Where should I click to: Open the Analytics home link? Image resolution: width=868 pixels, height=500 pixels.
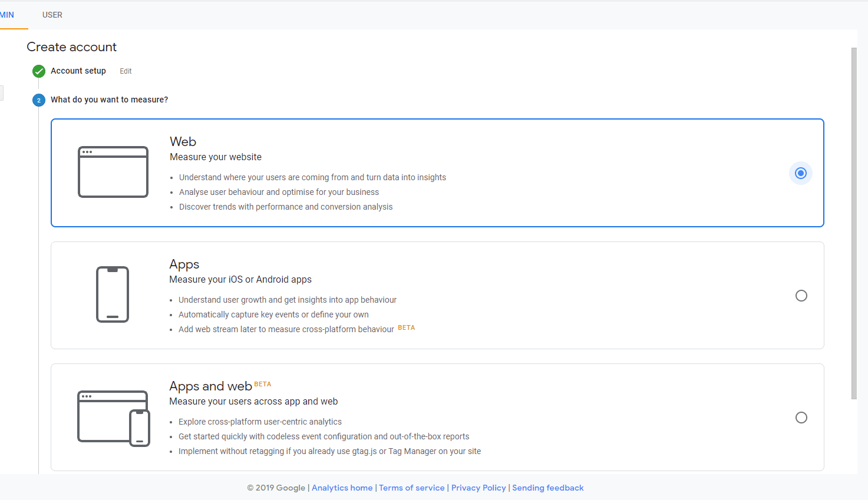tap(342, 488)
